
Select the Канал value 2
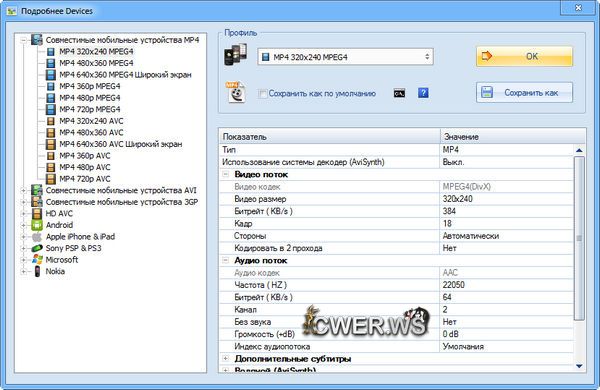(507, 310)
